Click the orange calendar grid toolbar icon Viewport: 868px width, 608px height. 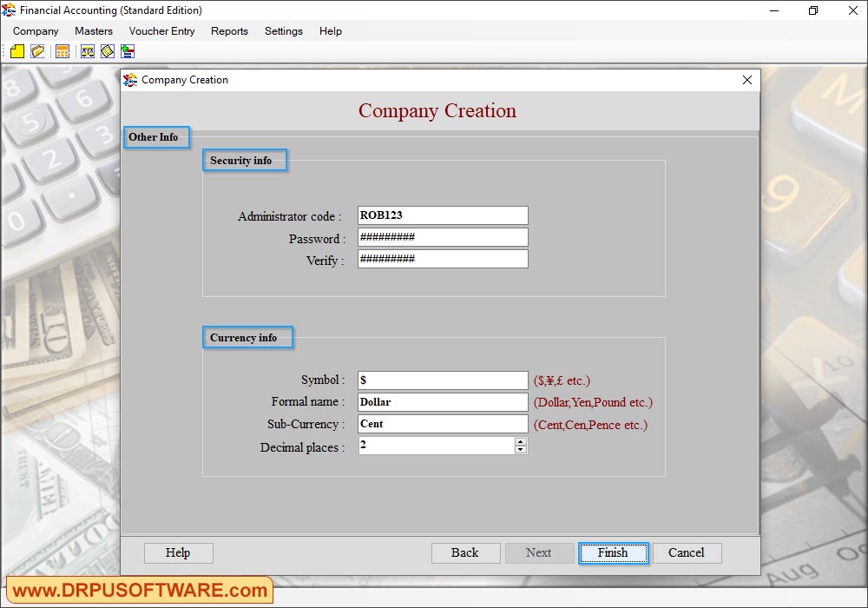coord(62,52)
